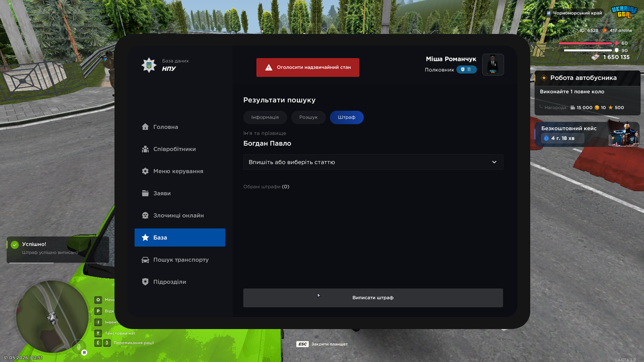Viewport: 644px width, 362px height.
Task: Click the officer avatar thumbnail
Action: (493, 64)
